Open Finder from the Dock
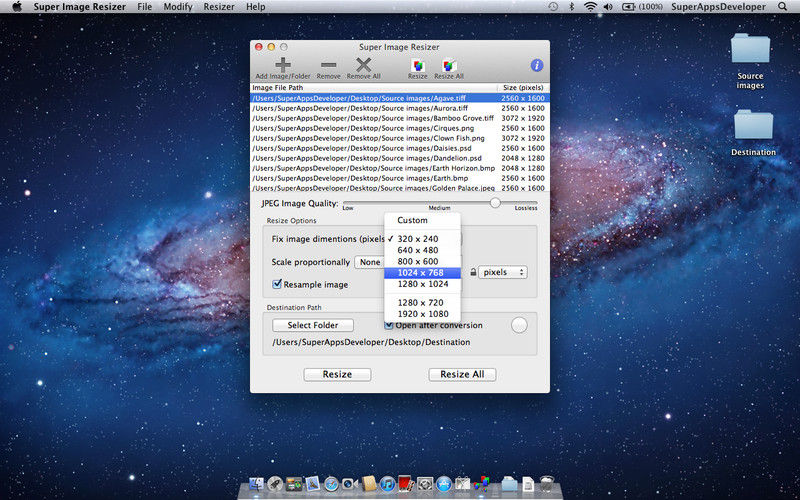This screenshot has width=800, height=500. point(257,483)
